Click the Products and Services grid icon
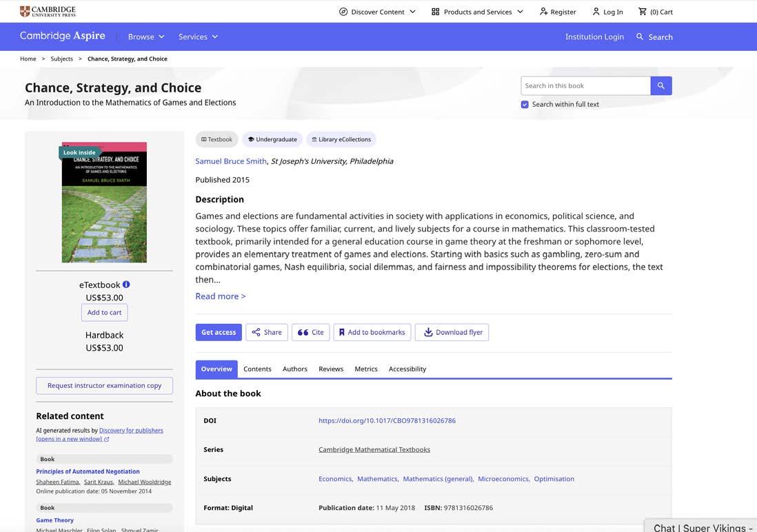The image size is (757, 532). click(x=436, y=12)
